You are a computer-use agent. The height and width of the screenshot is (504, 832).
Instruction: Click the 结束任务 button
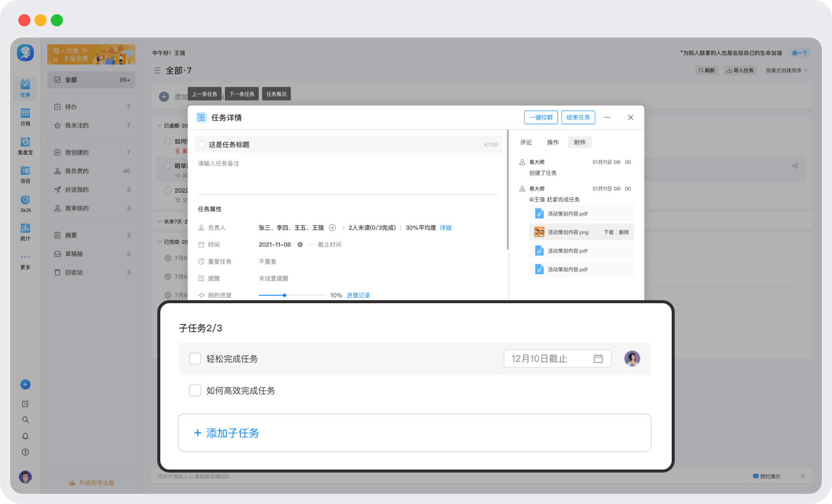(578, 118)
